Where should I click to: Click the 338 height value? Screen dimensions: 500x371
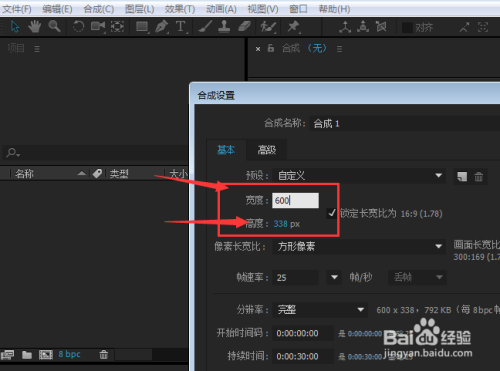coord(280,224)
